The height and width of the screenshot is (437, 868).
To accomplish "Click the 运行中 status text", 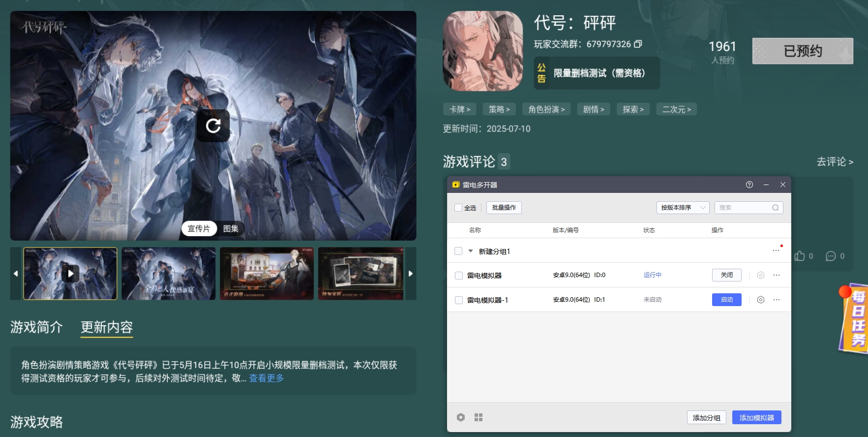I will click(x=652, y=275).
